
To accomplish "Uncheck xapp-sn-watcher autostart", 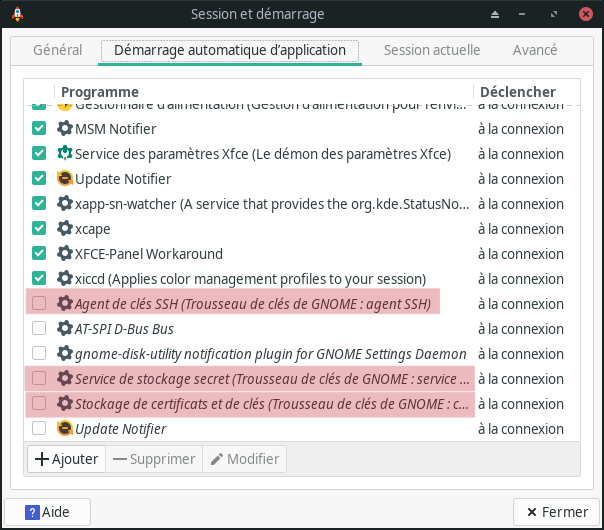I will (x=39, y=203).
